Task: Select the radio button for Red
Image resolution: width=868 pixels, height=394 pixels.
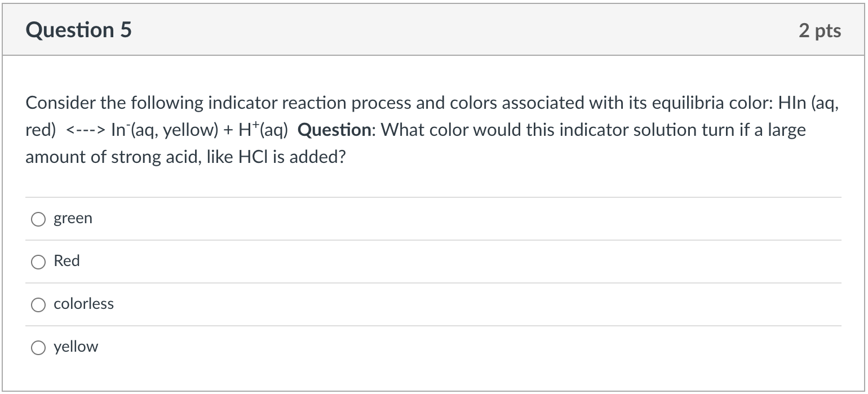Action: tap(38, 262)
